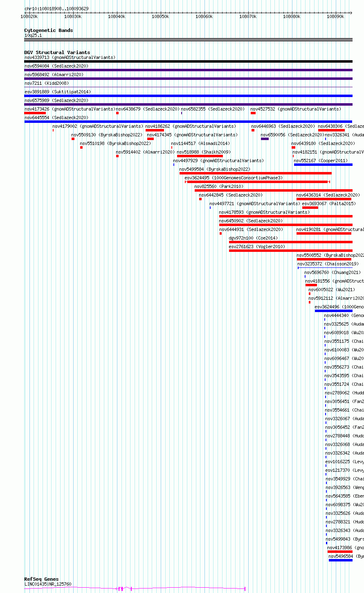Viewport: 364px width, 593px height.
Task: Click nsv5499584 (ByrskaBishop2022) label
Action: tap(215, 169)
